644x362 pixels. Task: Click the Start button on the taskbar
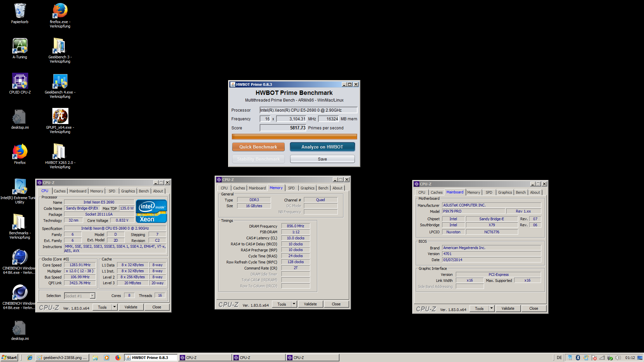tap(9, 358)
